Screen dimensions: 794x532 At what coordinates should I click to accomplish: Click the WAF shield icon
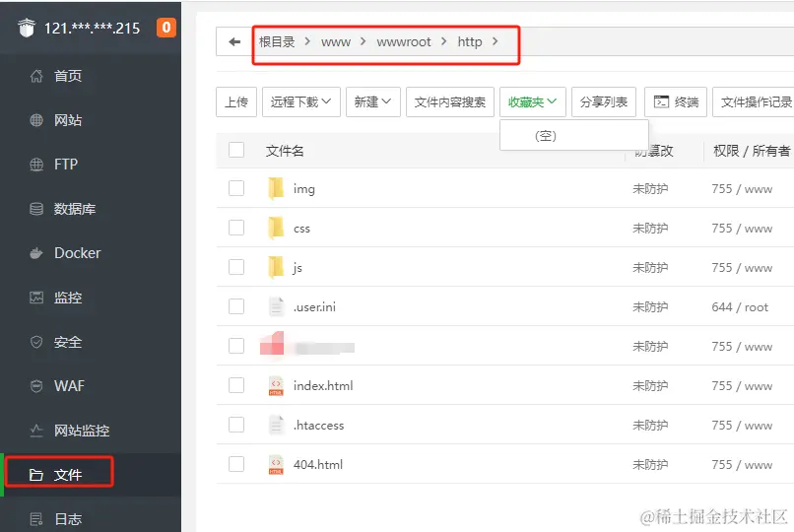pyautogui.click(x=36, y=386)
